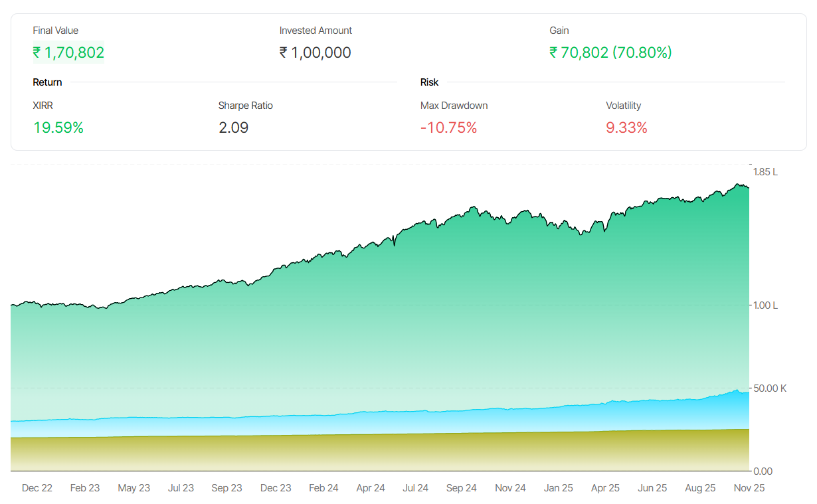Viewport: 817px width, 504px height.
Task: Click the Max Drawdown label
Action: (x=454, y=106)
